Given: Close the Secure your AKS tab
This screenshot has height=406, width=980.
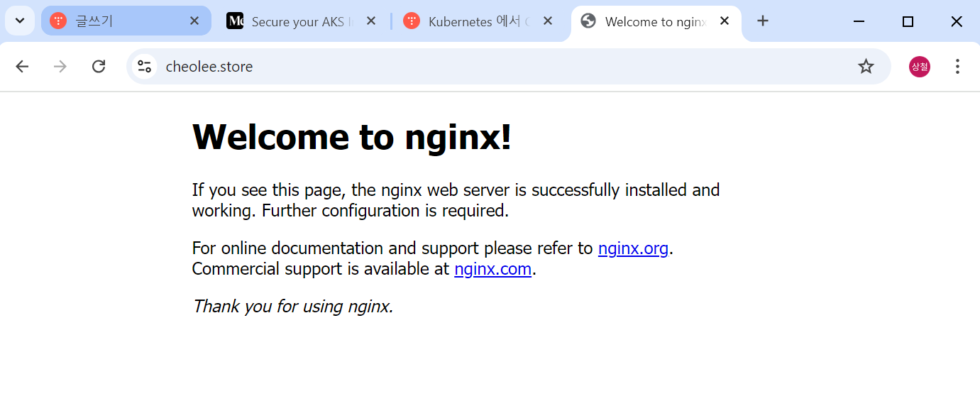Looking at the screenshot, I should click(x=370, y=21).
